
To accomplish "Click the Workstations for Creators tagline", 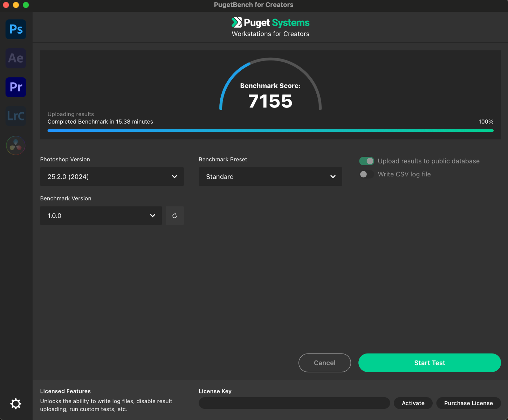I will point(270,34).
